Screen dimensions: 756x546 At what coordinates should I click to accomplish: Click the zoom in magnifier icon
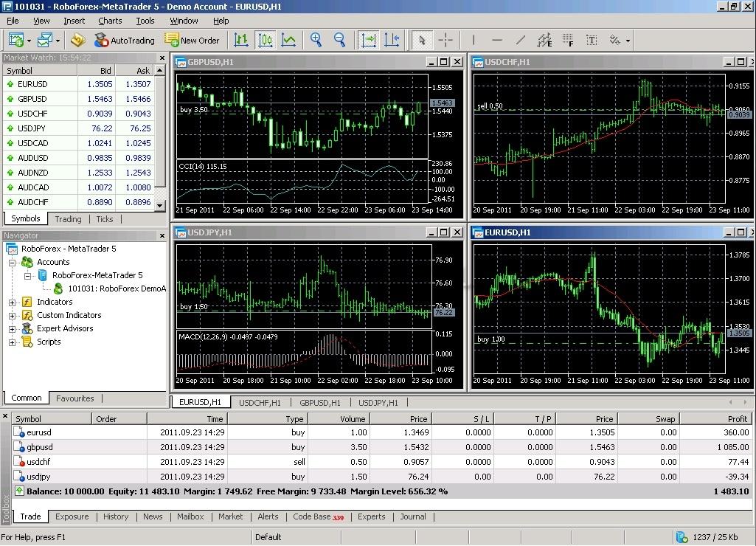pos(316,40)
